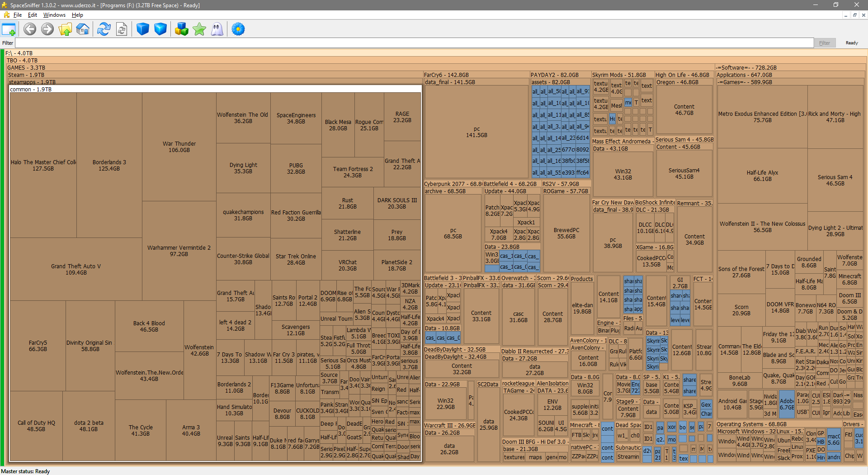Select the Back 4 Blood 46.5GB block
Image resolution: width=868 pixels, height=475 pixels.
(149, 327)
